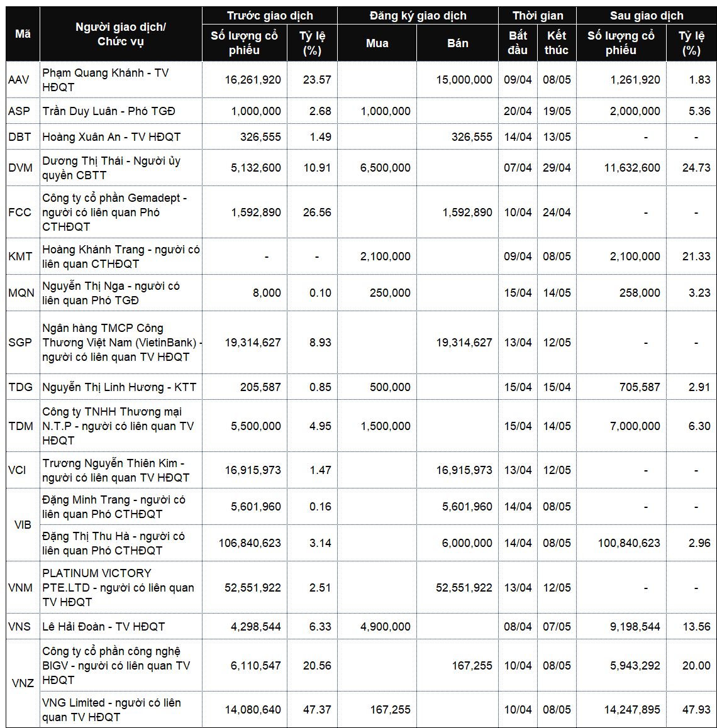Click the SGP sell amount 19,314,627
717x728 pixels.
[464, 343]
